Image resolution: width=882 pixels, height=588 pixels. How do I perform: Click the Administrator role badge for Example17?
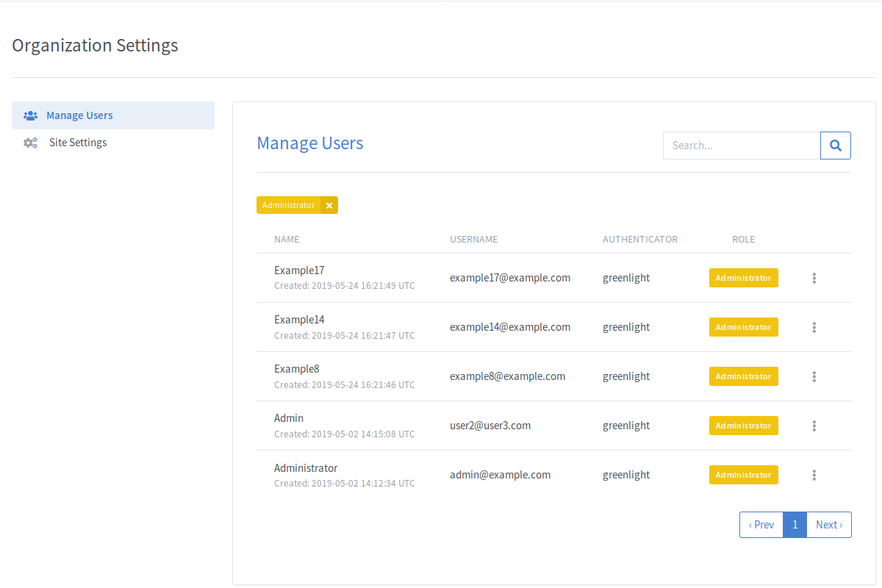[x=743, y=278]
